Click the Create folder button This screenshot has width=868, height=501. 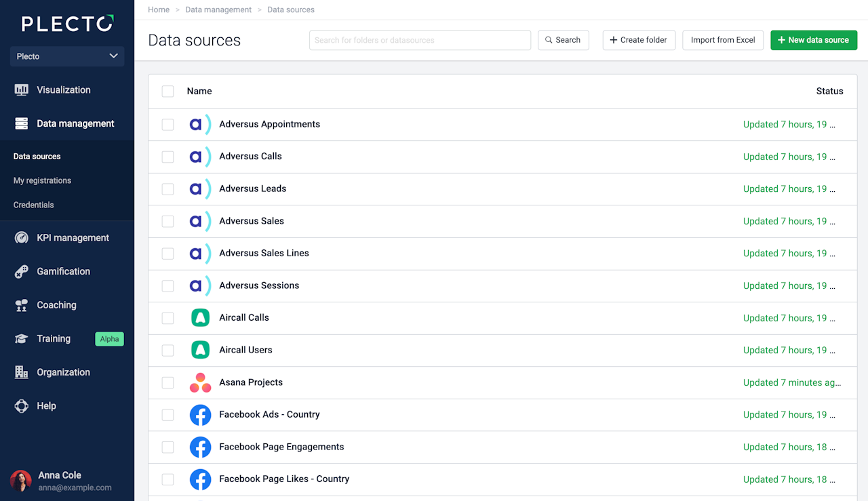pyautogui.click(x=639, y=40)
